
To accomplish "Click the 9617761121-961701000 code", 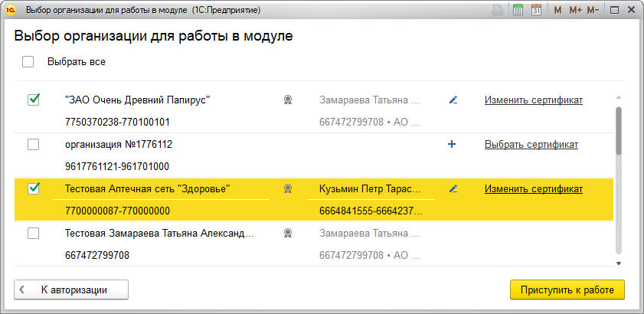I will pyautogui.click(x=117, y=166).
